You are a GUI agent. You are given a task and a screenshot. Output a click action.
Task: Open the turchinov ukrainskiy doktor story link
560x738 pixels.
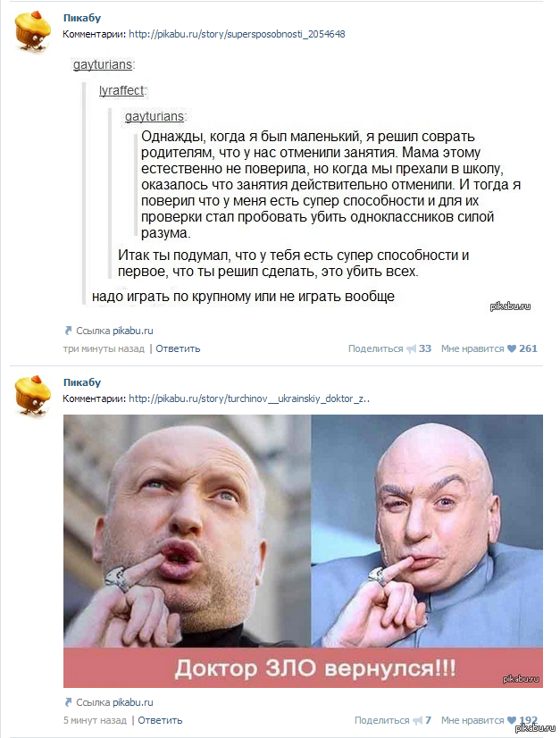[249, 398]
